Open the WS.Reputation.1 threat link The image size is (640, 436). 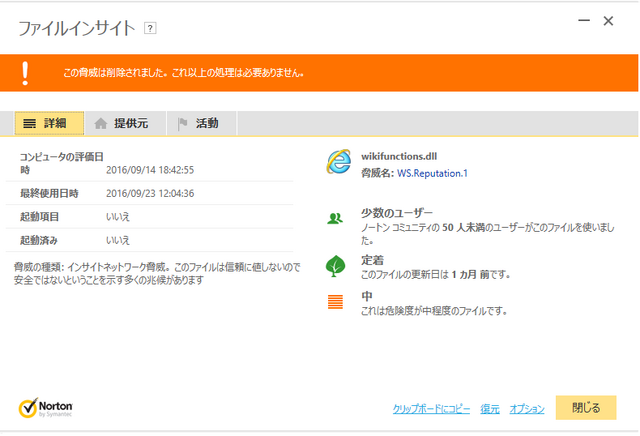pyautogui.click(x=432, y=173)
